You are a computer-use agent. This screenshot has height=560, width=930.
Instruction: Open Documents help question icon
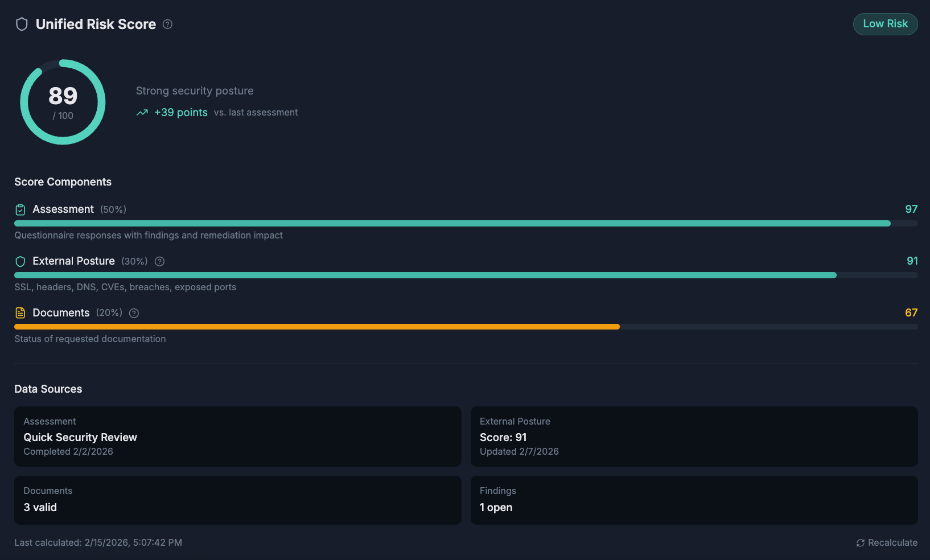[x=134, y=313]
